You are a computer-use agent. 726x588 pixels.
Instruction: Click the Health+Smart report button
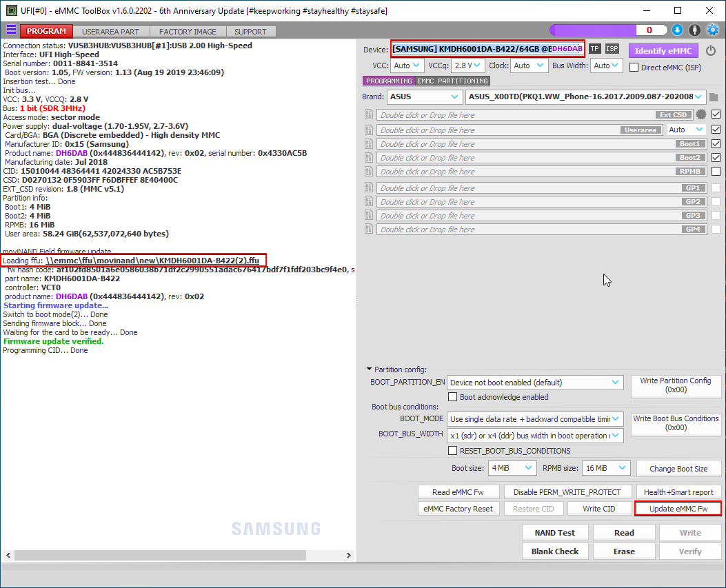(678, 492)
